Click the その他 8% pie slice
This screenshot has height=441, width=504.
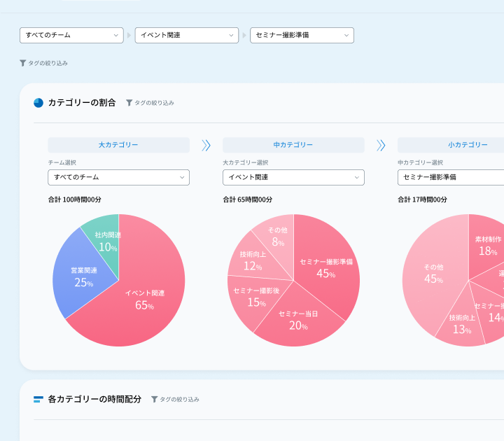tap(278, 237)
